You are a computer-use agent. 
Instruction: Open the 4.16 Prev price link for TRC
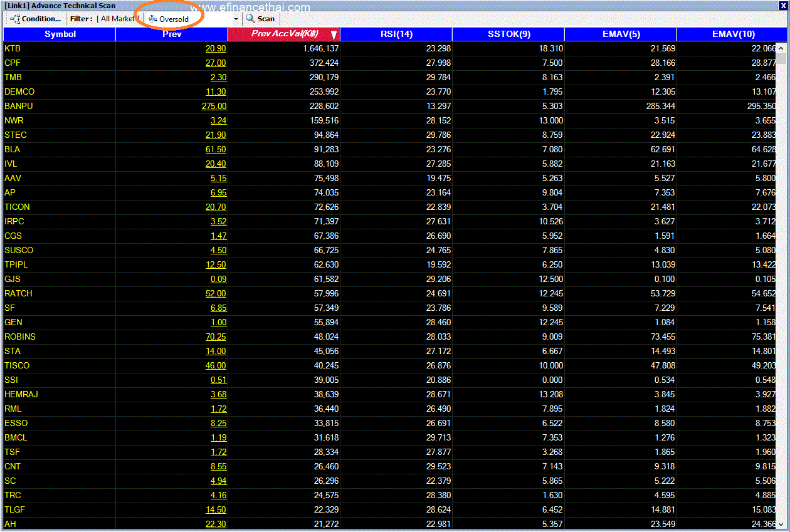[218, 495]
